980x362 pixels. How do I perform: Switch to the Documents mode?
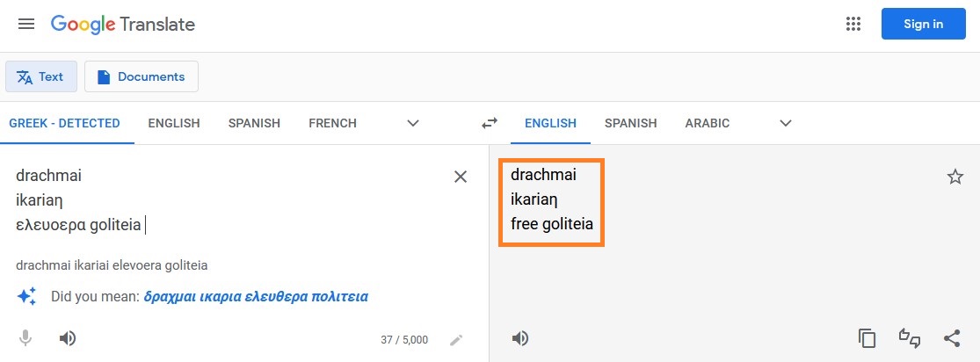click(x=142, y=76)
